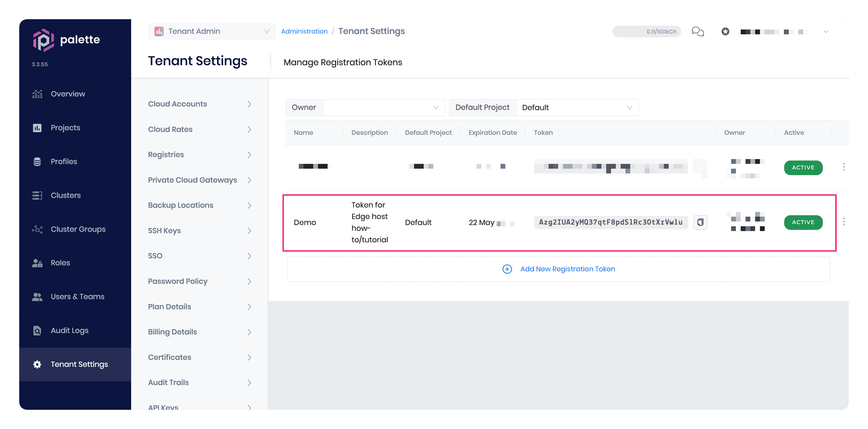Click the Active column header
Viewport: 868px width, 429px height.
click(x=794, y=133)
